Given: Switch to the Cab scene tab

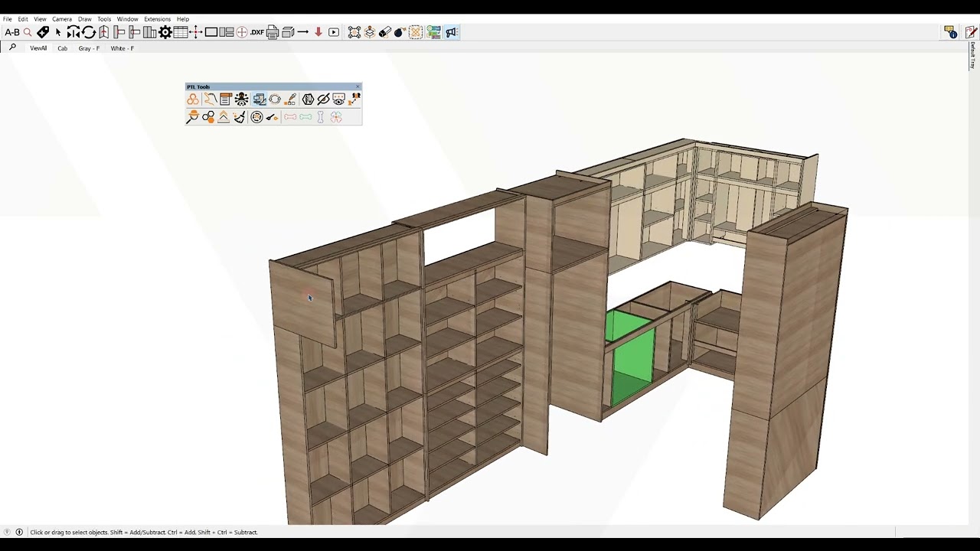Looking at the screenshot, I should click(x=62, y=48).
